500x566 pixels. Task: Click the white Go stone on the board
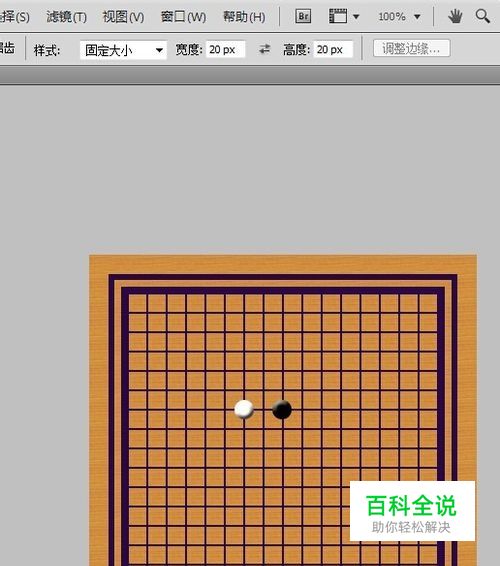point(244,409)
